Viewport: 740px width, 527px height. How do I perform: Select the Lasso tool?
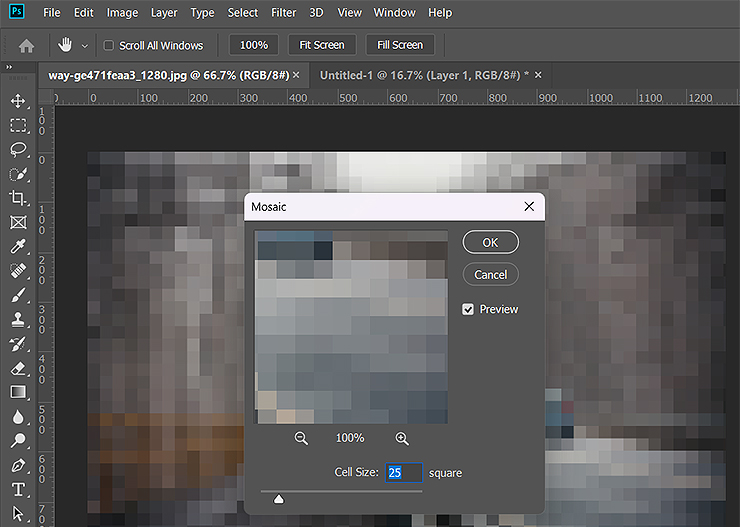pos(18,150)
